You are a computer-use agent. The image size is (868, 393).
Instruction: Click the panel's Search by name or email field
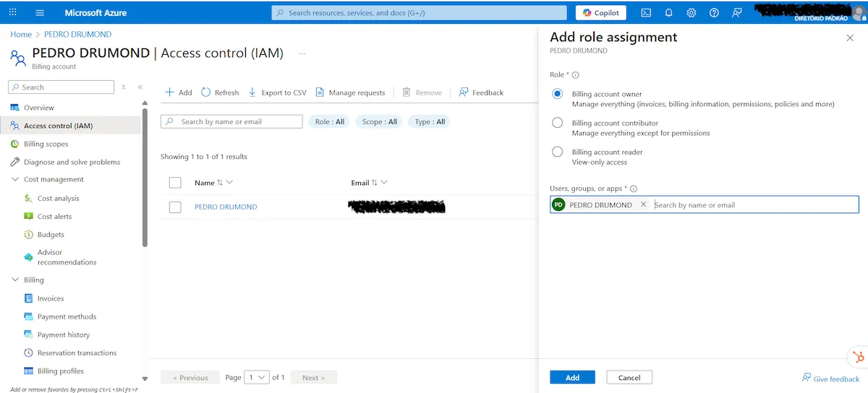click(x=754, y=204)
